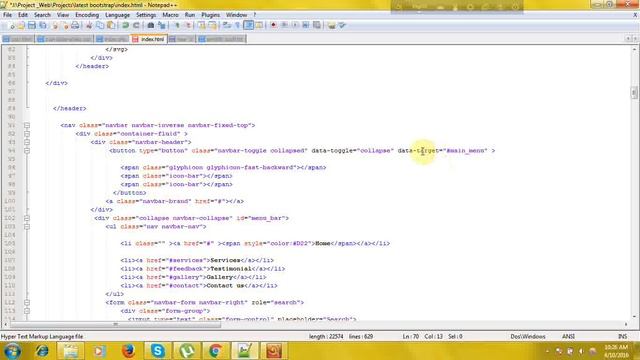Toggle the highlighted Indent Guide button
Screen dimensions: 640x360
coord(249,25)
